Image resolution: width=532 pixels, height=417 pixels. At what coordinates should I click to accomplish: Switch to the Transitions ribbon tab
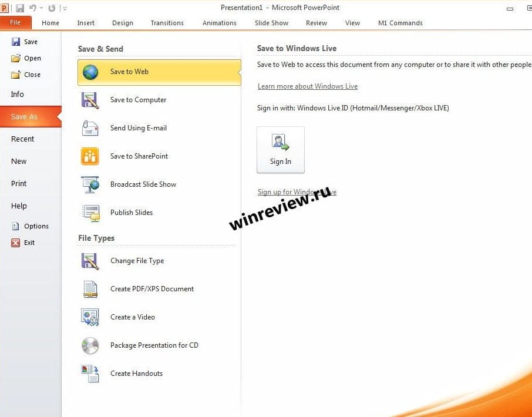[x=167, y=23]
